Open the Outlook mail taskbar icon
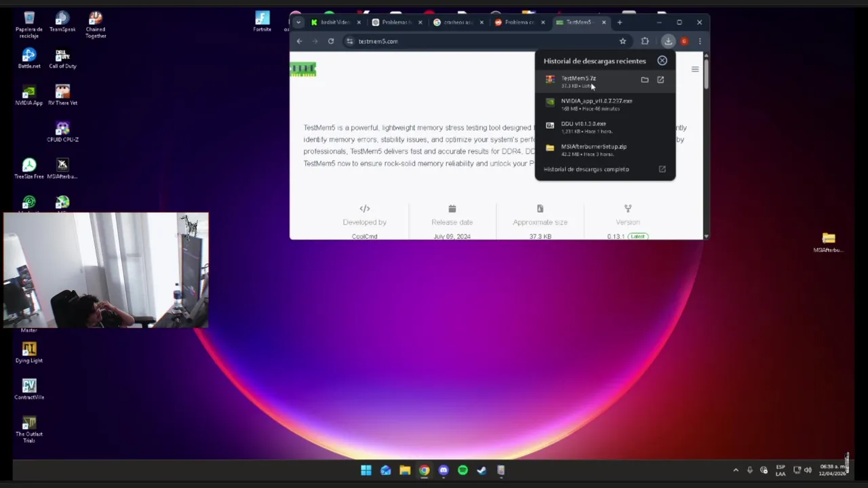Viewport: 868px width, 488px height. [385, 470]
